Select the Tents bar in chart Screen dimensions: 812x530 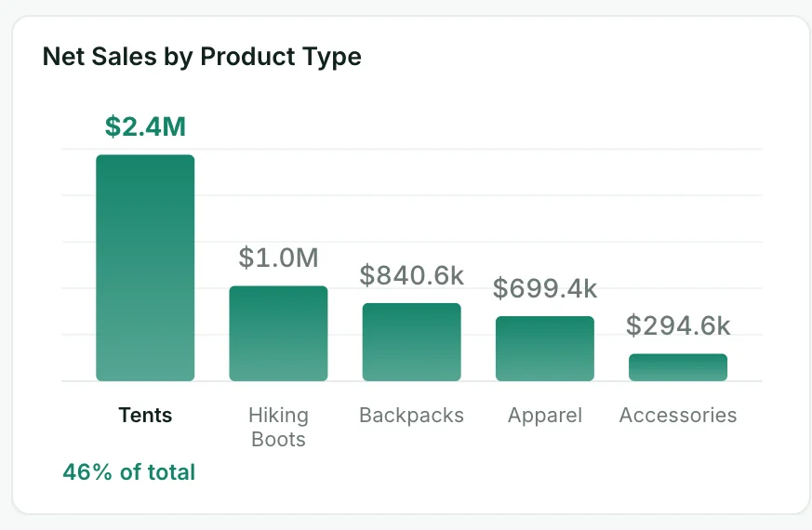(x=145, y=268)
